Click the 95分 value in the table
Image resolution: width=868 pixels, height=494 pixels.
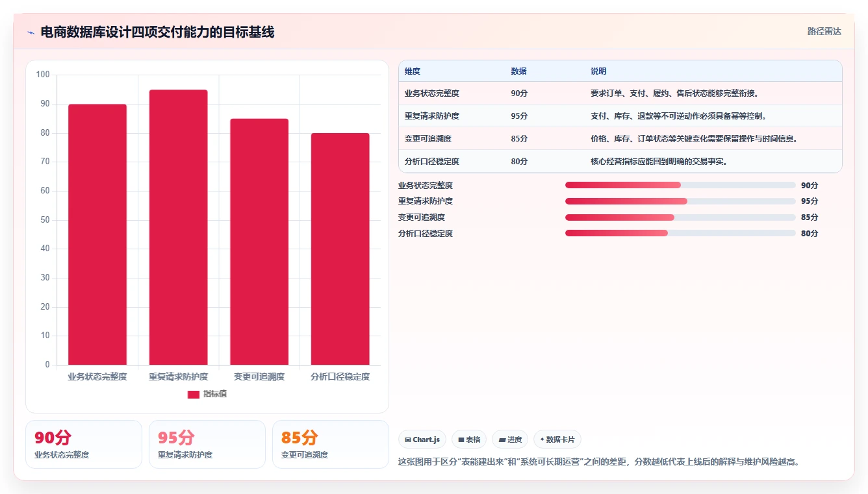[519, 116]
